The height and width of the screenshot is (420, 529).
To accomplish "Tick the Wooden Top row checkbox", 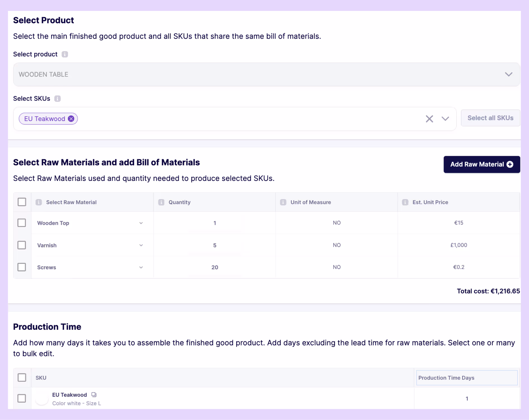I will [x=22, y=223].
